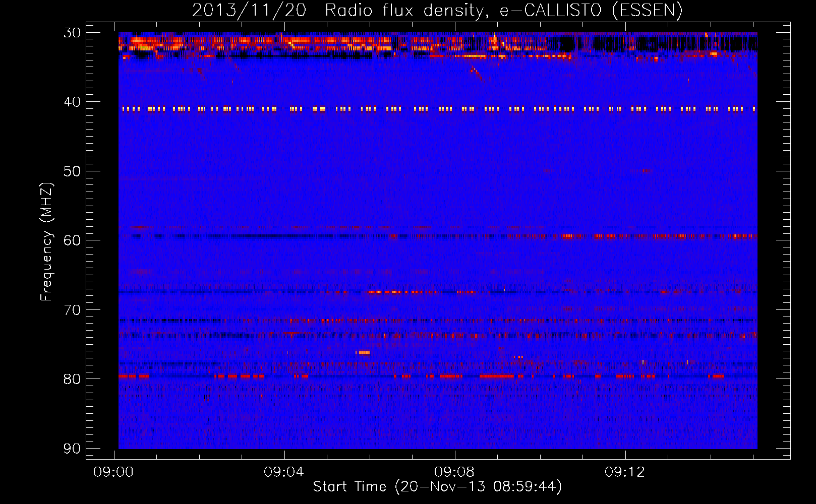Click the plot title '2013/11/20 Radio flux density, e-CALLISTO (ESSEN)'
Viewport: 816px width, 504px height.
pos(437,11)
